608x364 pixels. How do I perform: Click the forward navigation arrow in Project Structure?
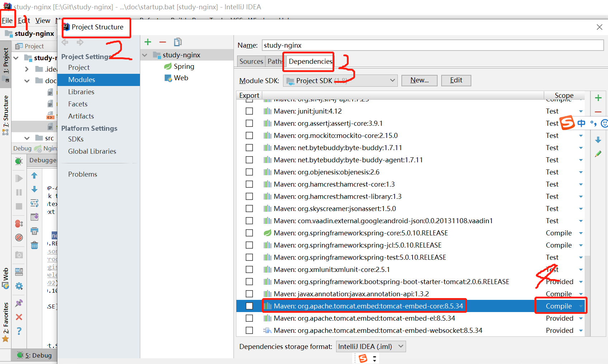point(80,42)
